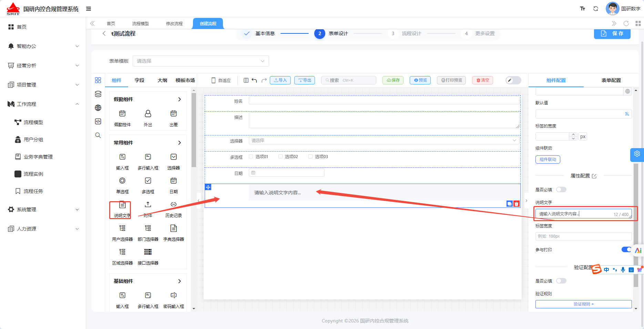
Task: Open the 修改流程 page tab
Action: (174, 23)
